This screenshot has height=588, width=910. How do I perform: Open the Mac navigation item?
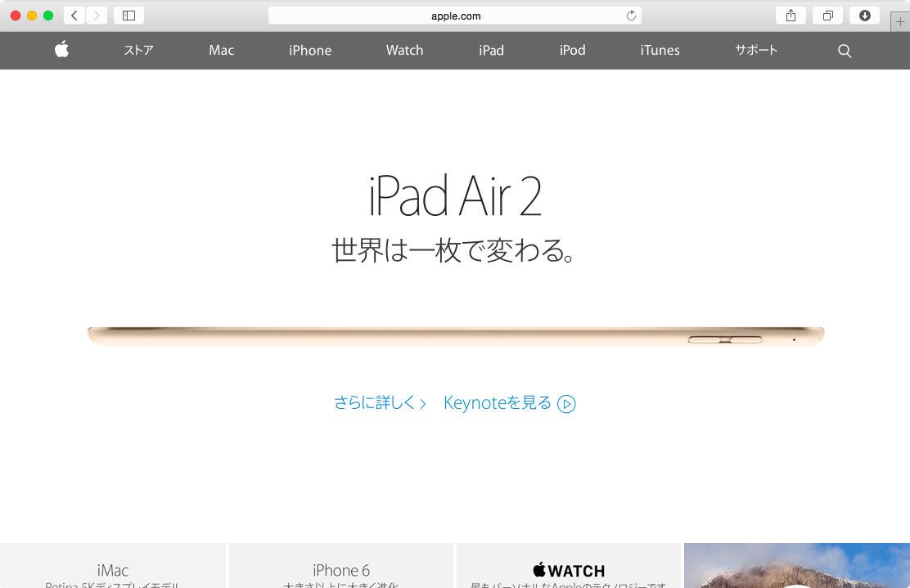click(222, 51)
